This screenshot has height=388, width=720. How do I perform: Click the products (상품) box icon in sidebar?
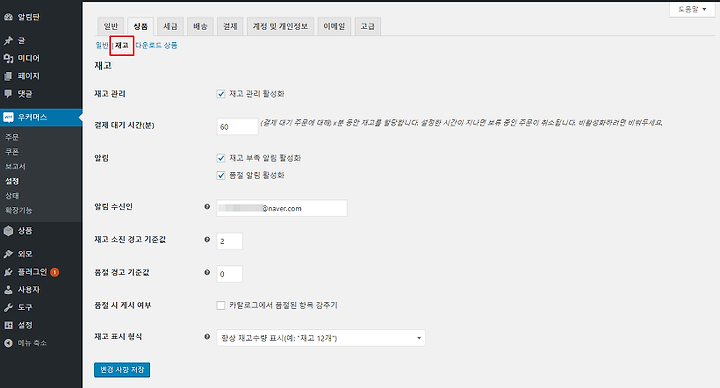[x=8, y=231]
